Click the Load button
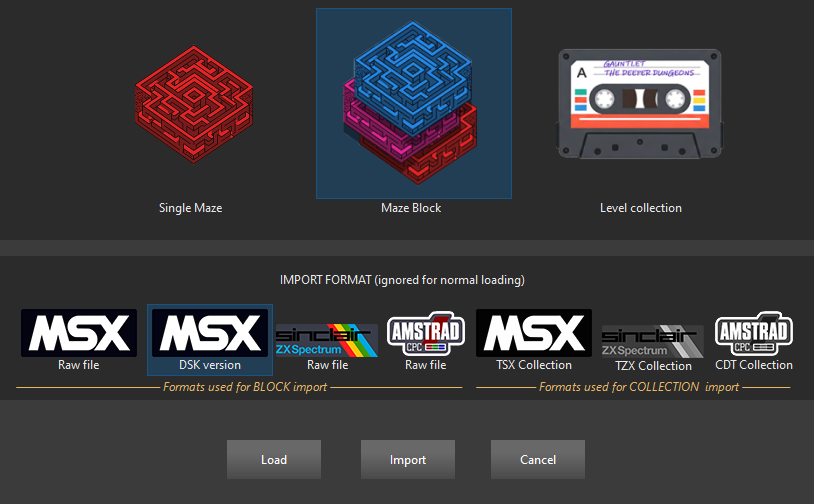Viewport: 814px width, 504px height. click(x=274, y=459)
